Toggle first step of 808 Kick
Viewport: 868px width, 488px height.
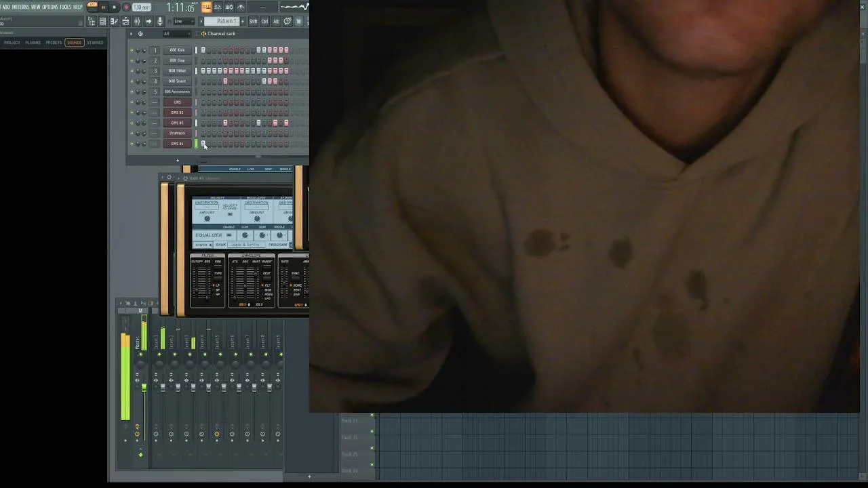203,50
